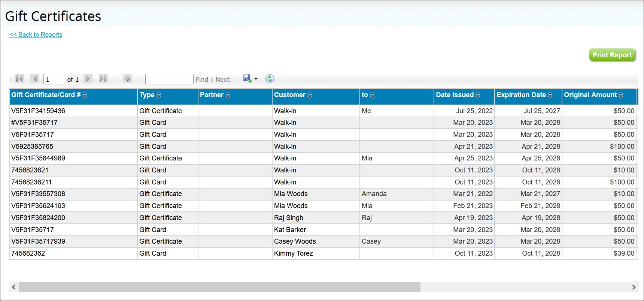The height and width of the screenshot is (301, 644).
Task: Sort by Type column
Action: pyautogui.click(x=159, y=95)
